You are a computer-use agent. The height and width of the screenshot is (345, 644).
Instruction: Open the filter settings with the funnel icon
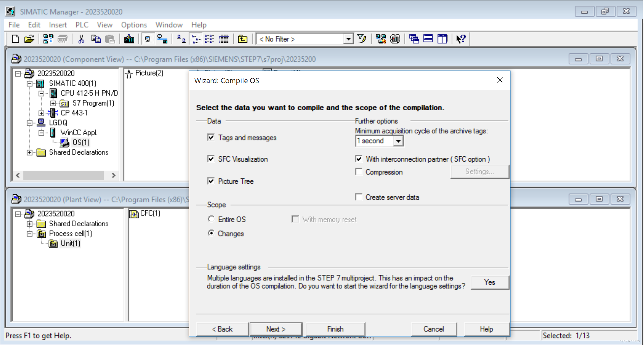click(362, 39)
